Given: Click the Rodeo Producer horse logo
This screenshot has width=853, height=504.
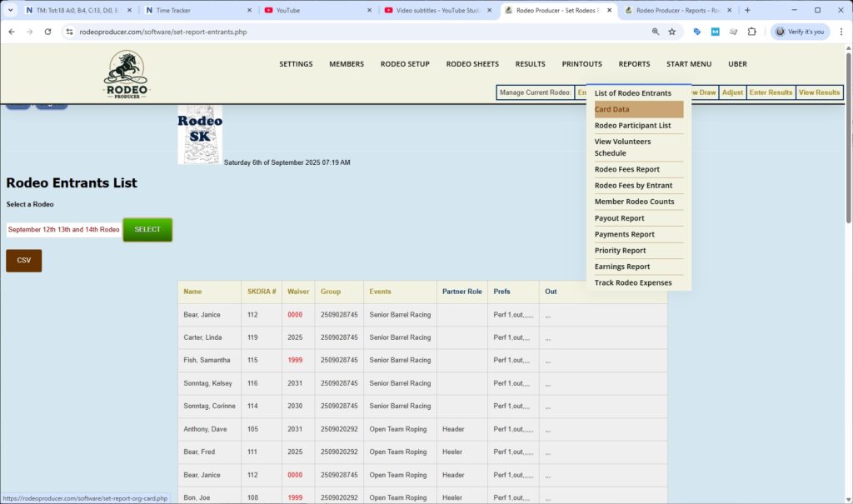Looking at the screenshot, I should click(x=124, y=73).
